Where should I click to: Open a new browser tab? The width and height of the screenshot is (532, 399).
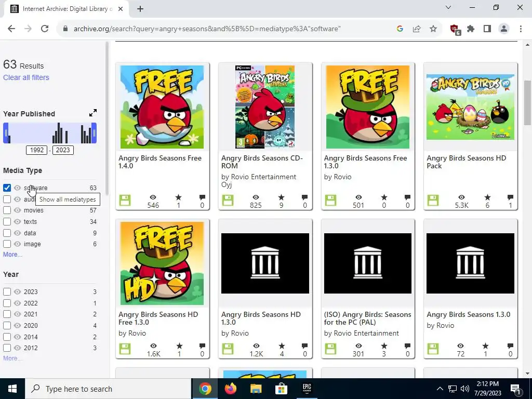140,9
